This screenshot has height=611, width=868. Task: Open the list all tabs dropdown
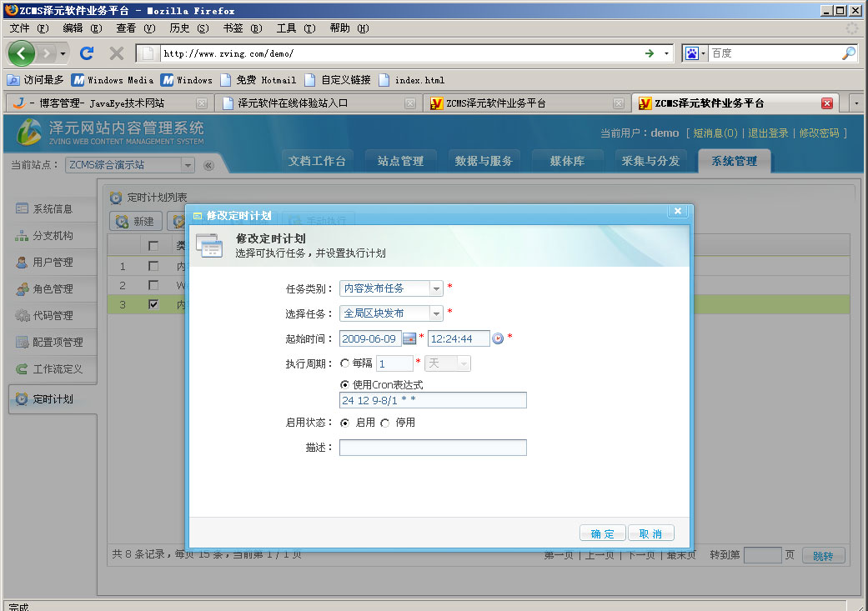click(856, 103)
